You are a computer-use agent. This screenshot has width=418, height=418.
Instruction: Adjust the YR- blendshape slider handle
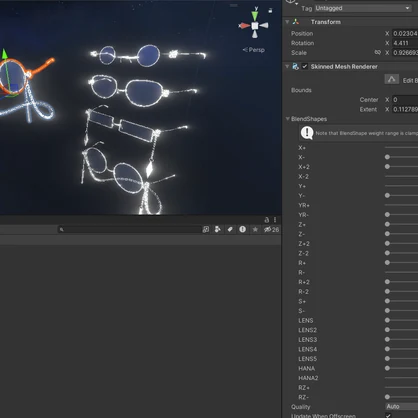(x=387, y=215)
